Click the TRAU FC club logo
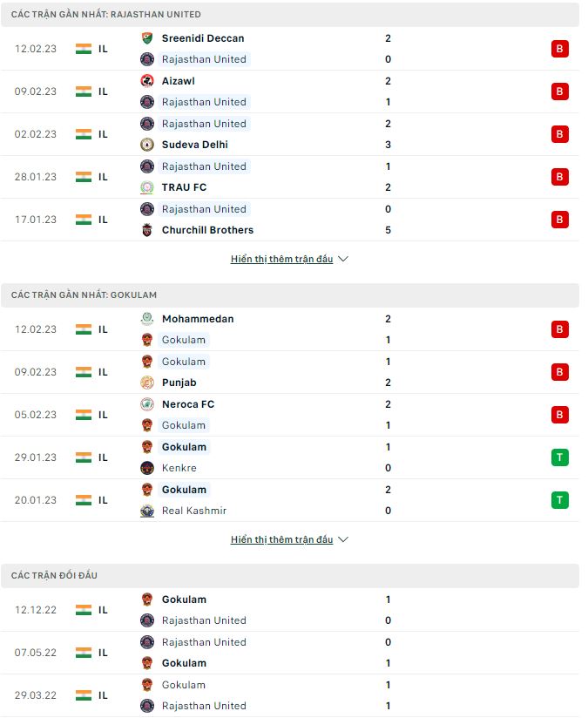This screenshot has width=588, height=718. pyautogui.click(x=146, y=186)
